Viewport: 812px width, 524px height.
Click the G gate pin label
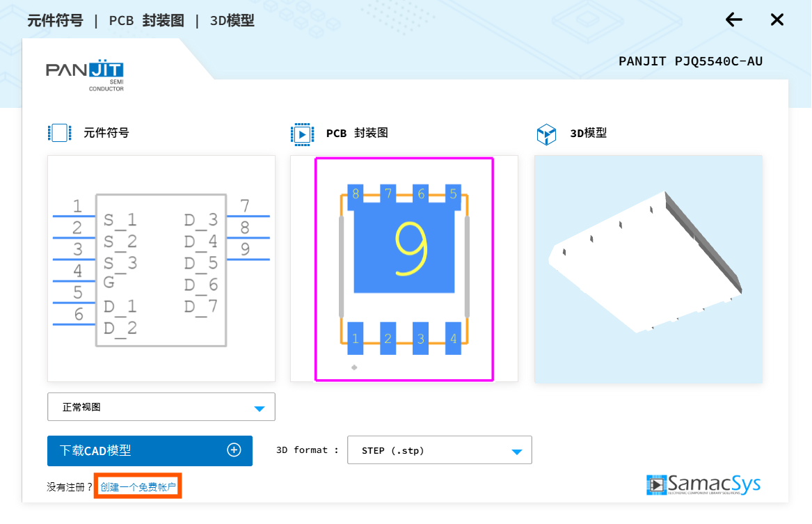tap(109, 283)
